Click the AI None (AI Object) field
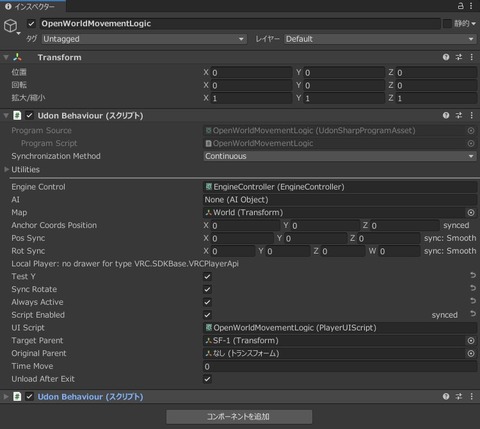 [340, 200]
